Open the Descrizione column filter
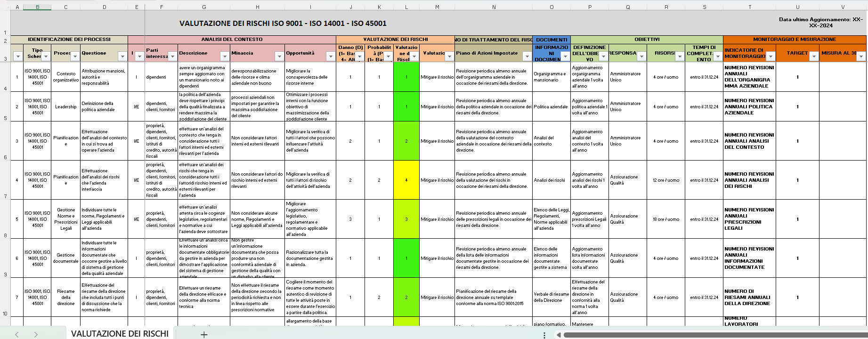This screenshot has width=868, height=339. click(x=225, y=56)
